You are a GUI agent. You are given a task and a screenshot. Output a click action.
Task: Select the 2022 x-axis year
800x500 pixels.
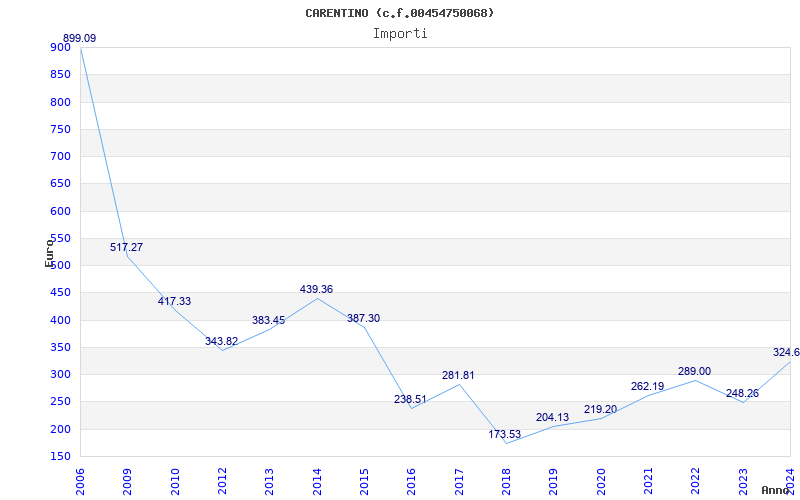695,482
